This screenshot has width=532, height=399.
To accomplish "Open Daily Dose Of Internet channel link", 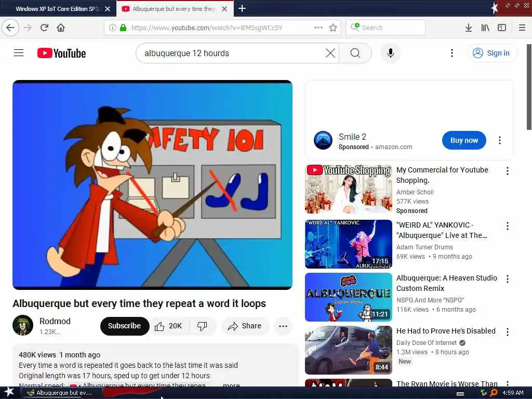I will tap(427, 343).
